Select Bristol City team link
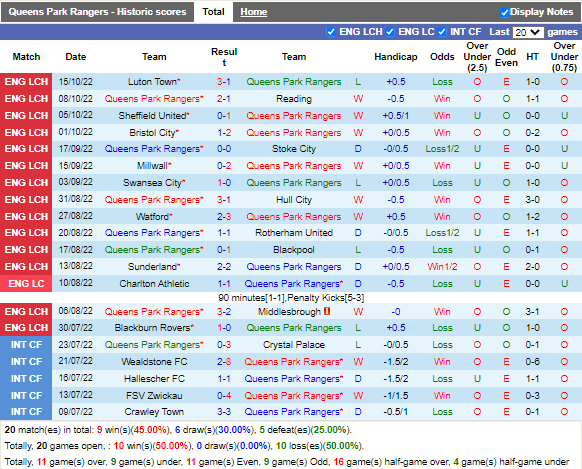 tap(152, 133)
